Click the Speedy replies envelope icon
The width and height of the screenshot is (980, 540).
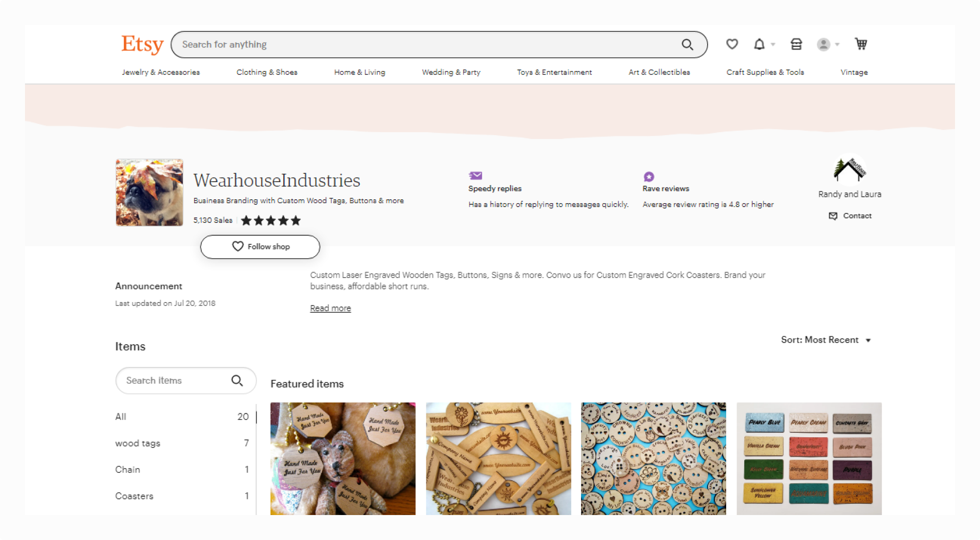pos(475,175)
